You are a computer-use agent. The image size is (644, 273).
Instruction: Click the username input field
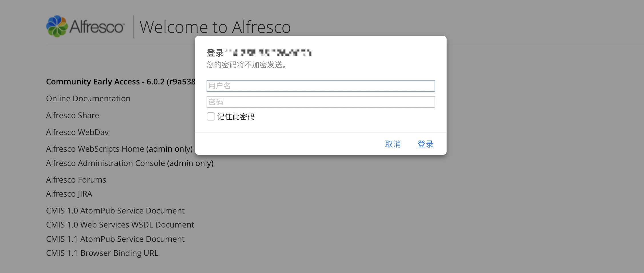pos(321,86)
